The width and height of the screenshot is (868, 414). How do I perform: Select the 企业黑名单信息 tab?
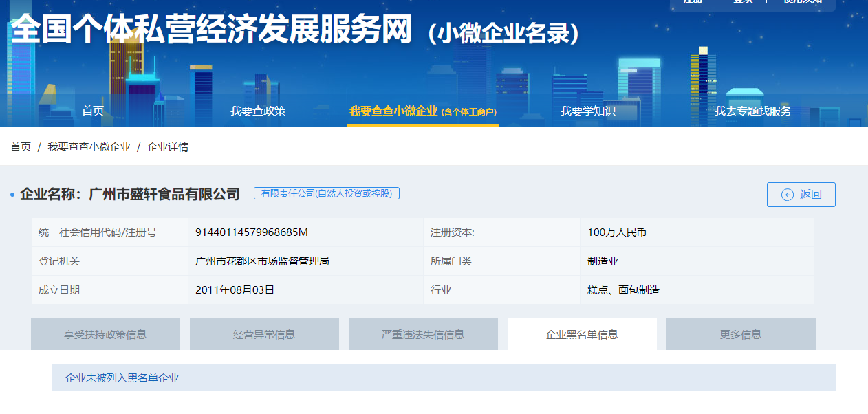[x=582, y=334]
